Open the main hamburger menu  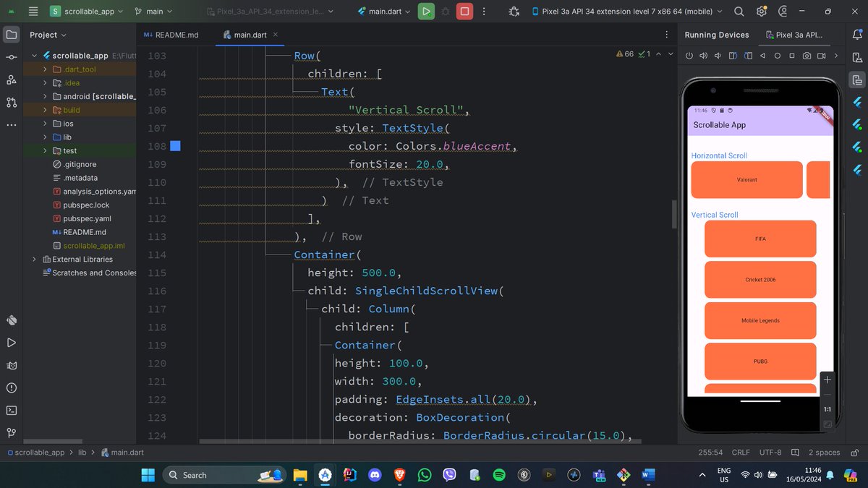pyautogui.click(x=33, y=12)
